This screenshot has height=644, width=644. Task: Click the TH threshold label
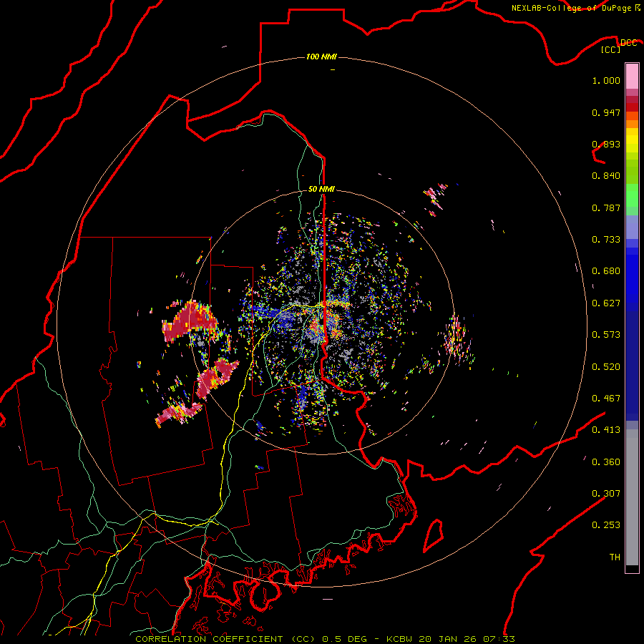click(x=615, y=557)
